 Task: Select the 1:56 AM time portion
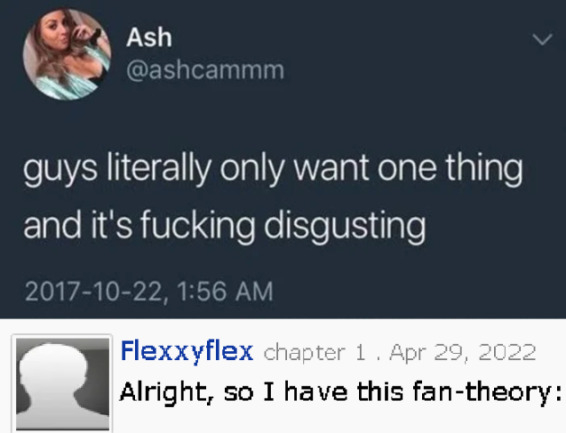click(226, 291)
